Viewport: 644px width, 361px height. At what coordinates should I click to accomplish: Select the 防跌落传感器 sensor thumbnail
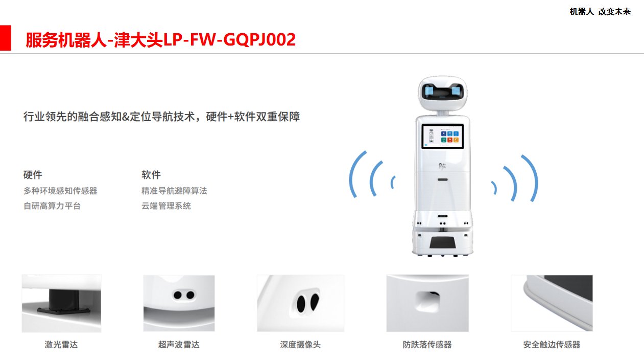[427, 303]
